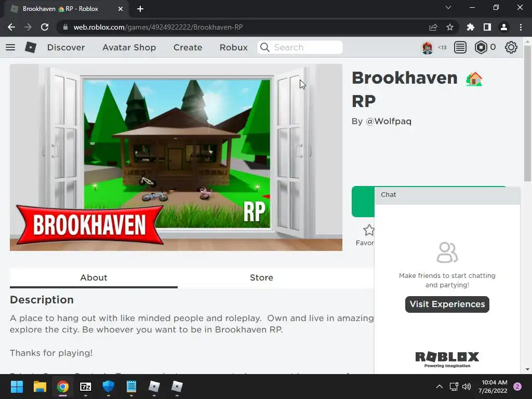Favorite the game with the star icon
Viewport: 532px width, 399px height.
[368, 230]
